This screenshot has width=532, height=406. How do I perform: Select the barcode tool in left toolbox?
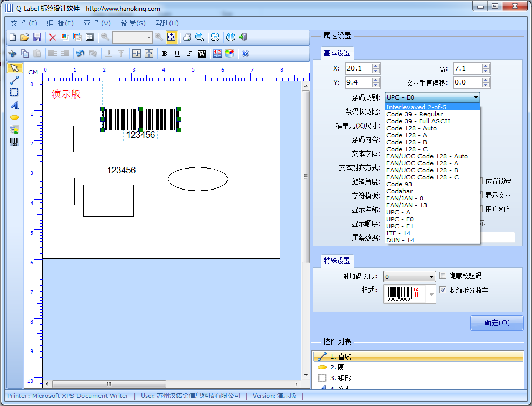(x=14, y=142)
